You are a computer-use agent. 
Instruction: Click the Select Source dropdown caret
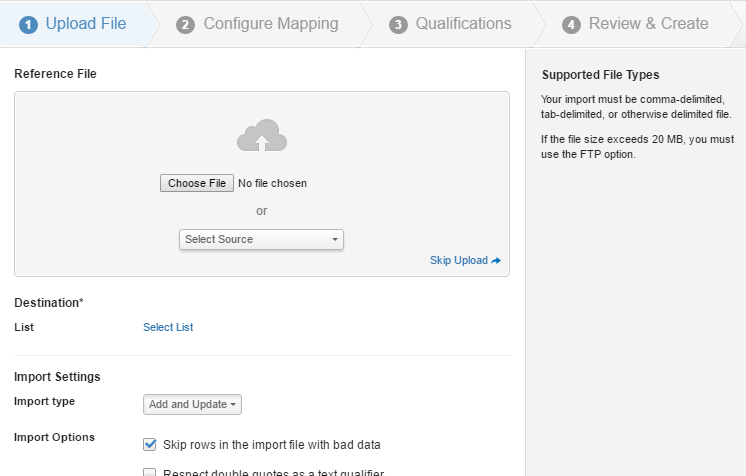tap(335, 239)
